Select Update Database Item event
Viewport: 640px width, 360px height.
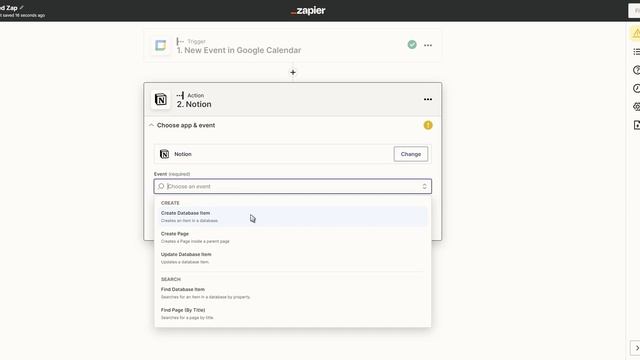293,258
